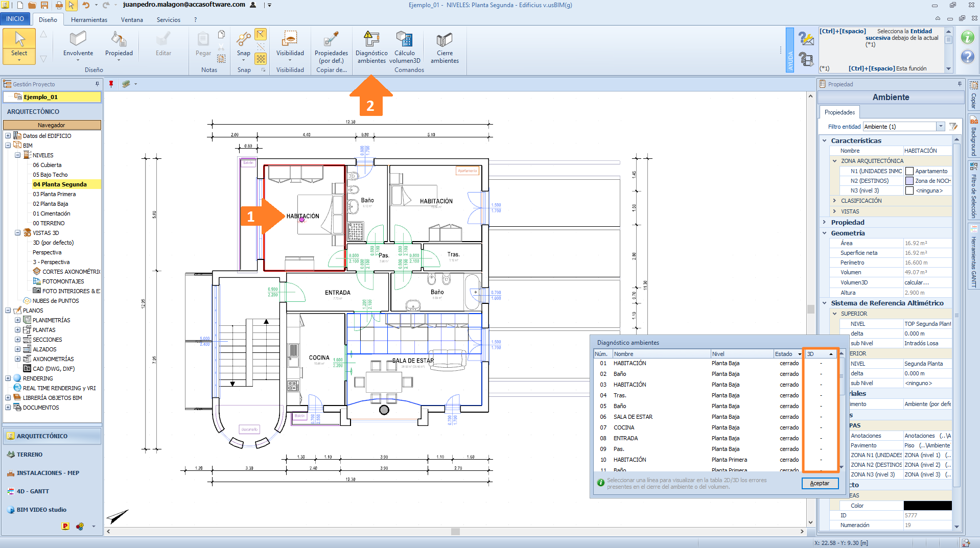Expand the CLASIFICACIÓN section

click(835, 201)
